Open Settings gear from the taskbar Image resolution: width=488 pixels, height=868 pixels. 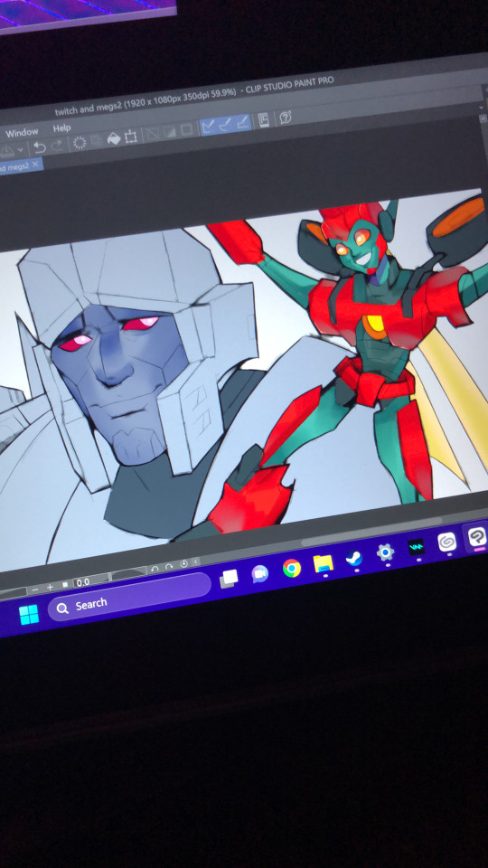pyautogui.click(x=385, y=552)
